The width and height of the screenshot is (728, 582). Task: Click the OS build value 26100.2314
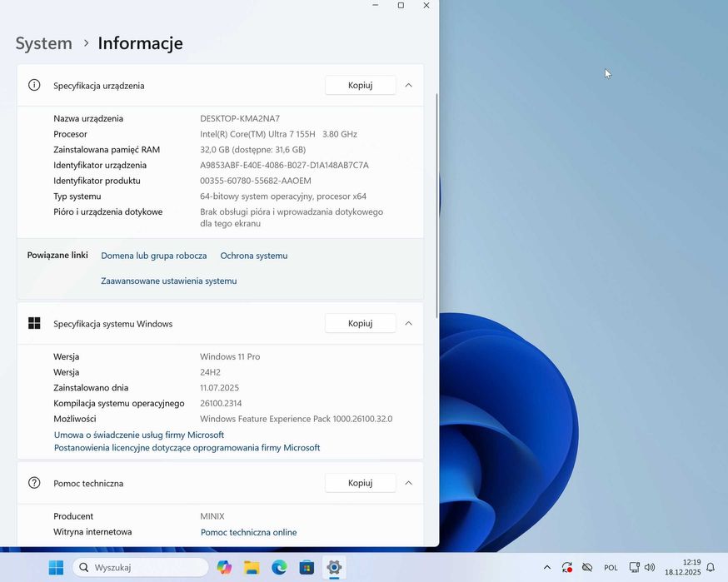click(x=221, y=403)
